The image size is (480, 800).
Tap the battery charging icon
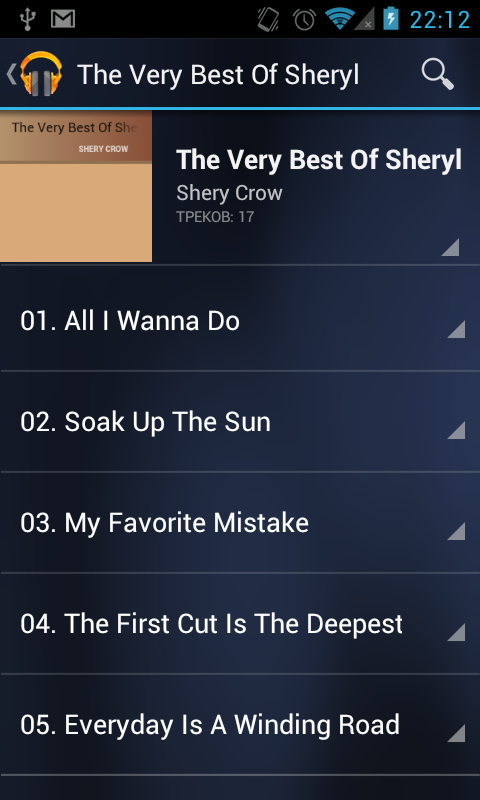coord(391,18)
